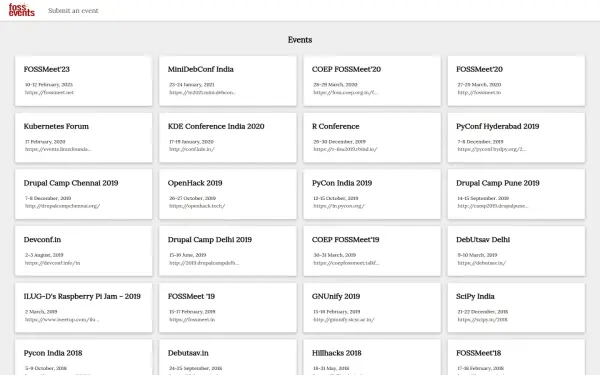The width and height of the screenshot is (600, 375).
Task: Select the OpenHack 2019 event title
Action: pyautogui.click(x=195, y=183)
